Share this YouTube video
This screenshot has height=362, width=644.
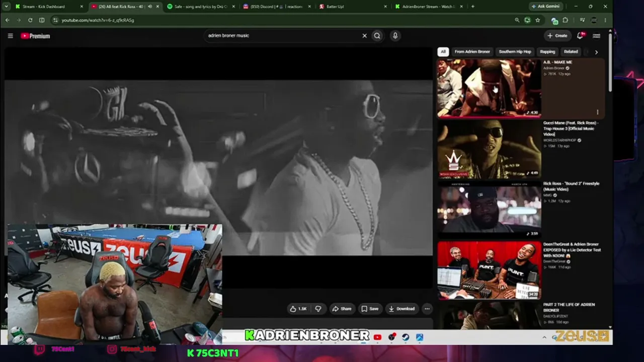342,309
